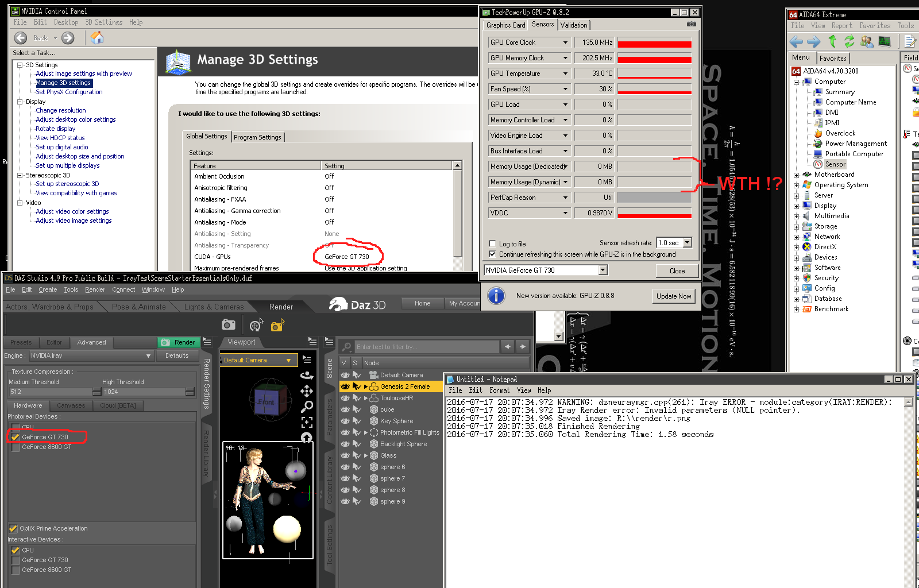
Task: Open the Daz render Engine dropdown
Action: 91,356
